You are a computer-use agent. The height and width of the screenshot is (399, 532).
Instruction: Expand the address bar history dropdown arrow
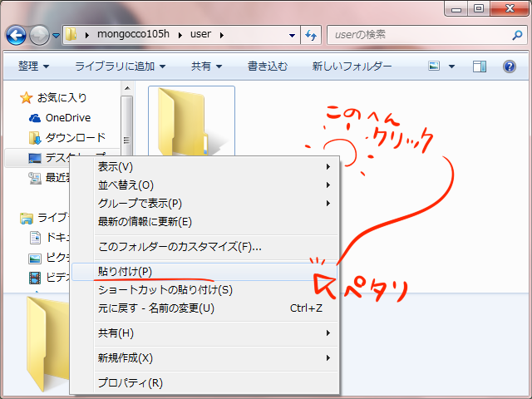pyautogui.click(x=292, y=36)
